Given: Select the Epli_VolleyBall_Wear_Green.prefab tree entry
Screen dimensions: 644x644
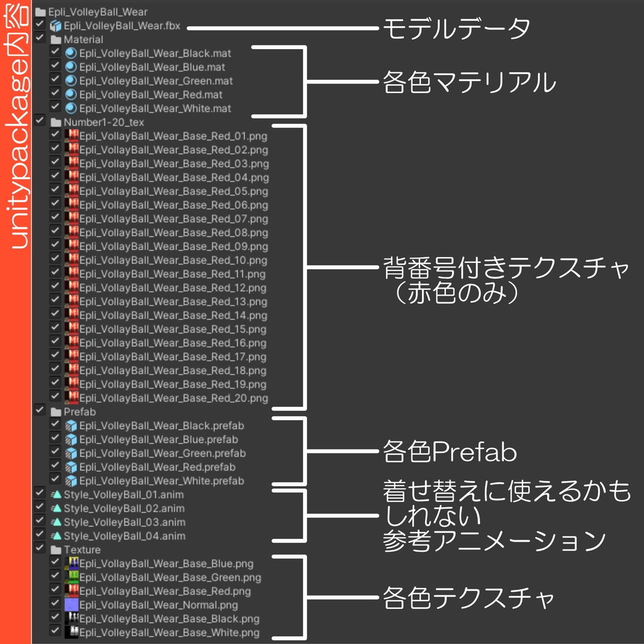Looking at the screenshot, I should click(157, 453).
